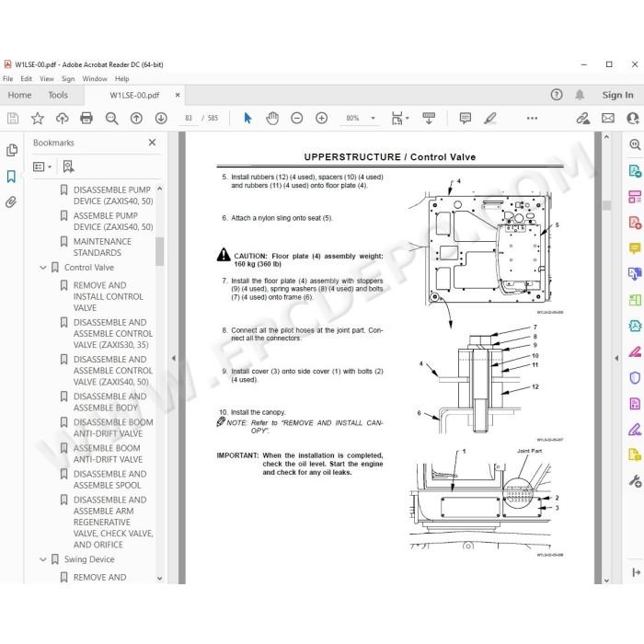
Task: Click the Sign In button
Action: [617, 96]
